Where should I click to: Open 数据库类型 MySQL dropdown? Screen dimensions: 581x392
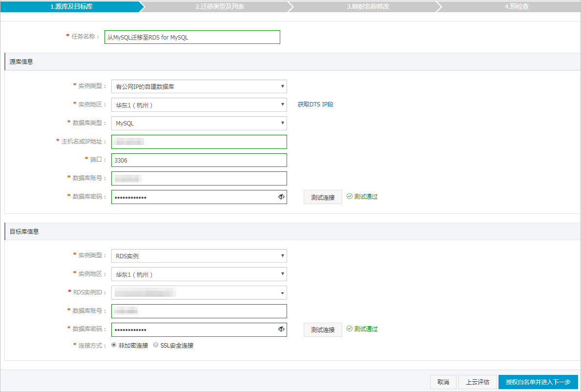[199, 123]
